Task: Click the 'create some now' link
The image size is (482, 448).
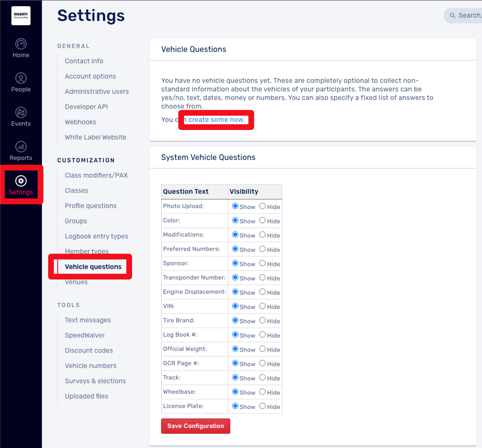Action: click(216, 120)
